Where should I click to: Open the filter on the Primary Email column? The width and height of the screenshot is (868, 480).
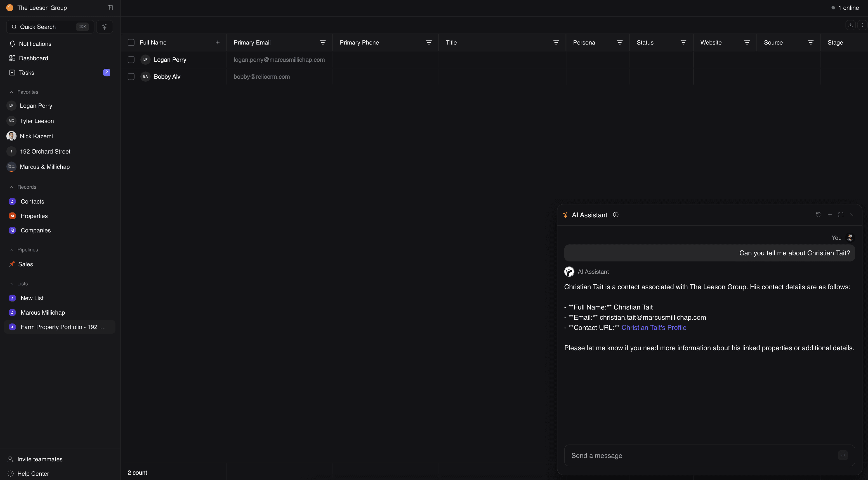point(323,42)
